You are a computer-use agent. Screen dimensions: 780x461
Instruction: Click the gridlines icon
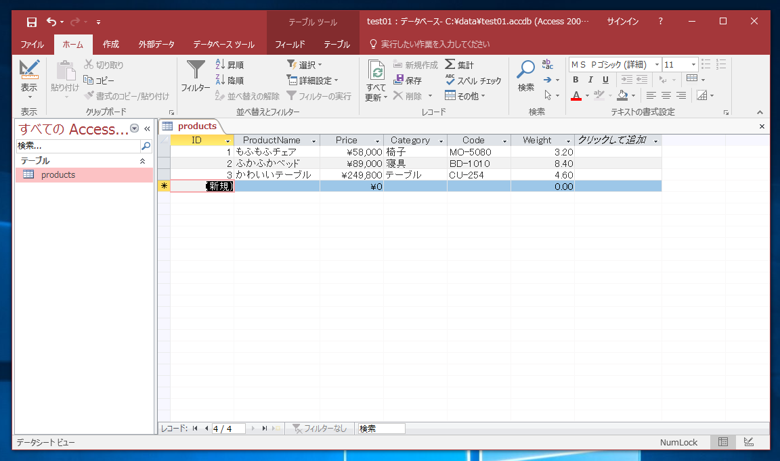691,79
